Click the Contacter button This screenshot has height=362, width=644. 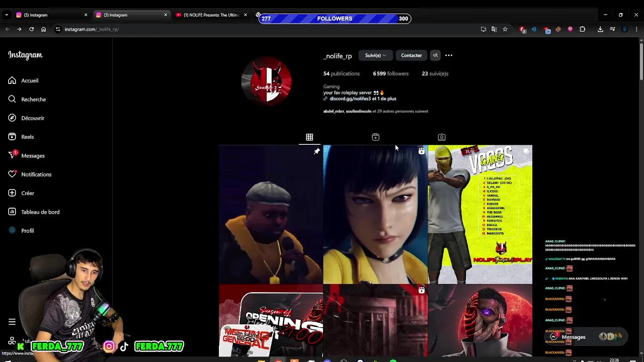tap(411, 55)
